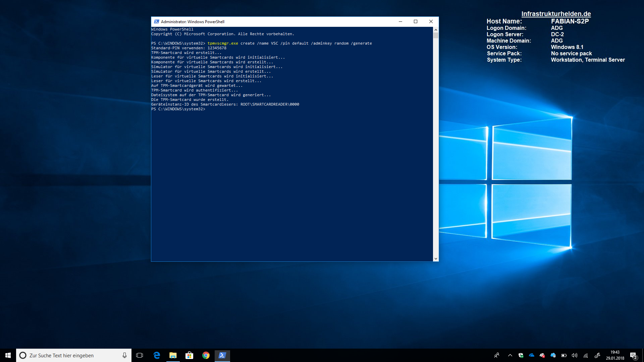The height and width of the screenshot is (362, 644).
Task: Open the People icon in system tray
Action: click(x=497, y=355)
